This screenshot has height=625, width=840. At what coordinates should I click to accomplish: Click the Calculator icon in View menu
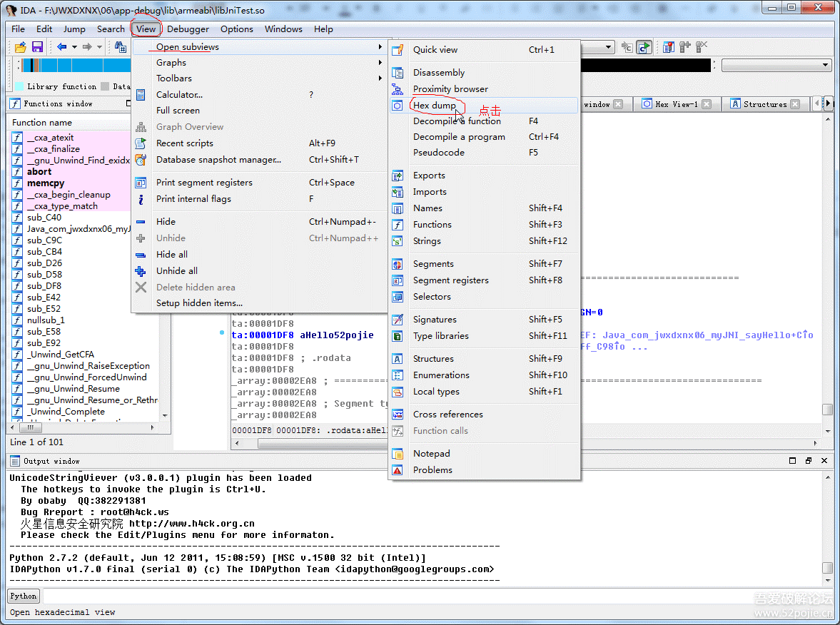click(x=141, y=95)
